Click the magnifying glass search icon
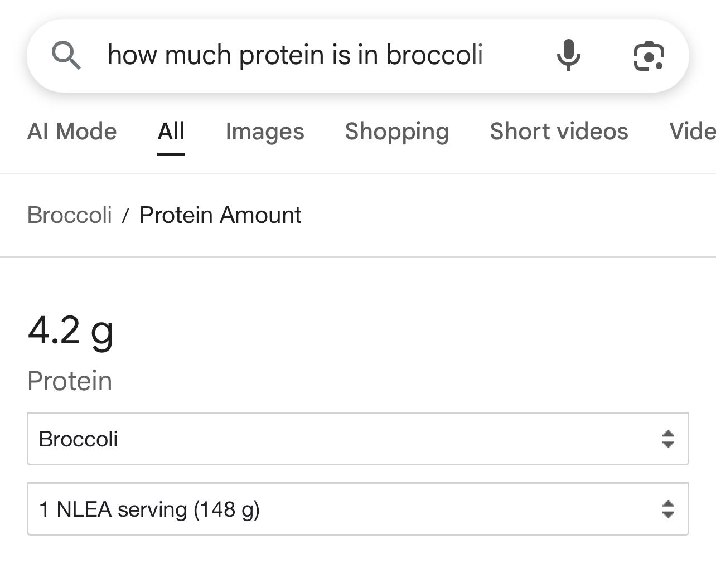Viewport: 716px width, 588px height. [x=66, y=56]
